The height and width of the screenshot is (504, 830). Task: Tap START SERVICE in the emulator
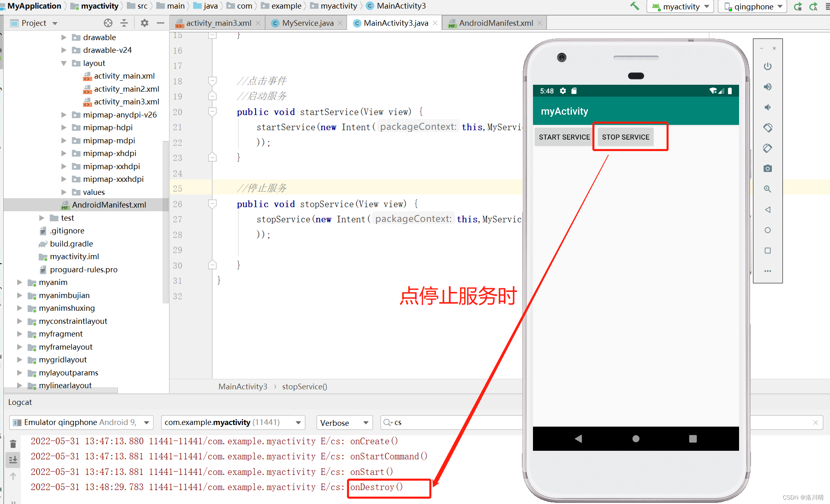563,137
